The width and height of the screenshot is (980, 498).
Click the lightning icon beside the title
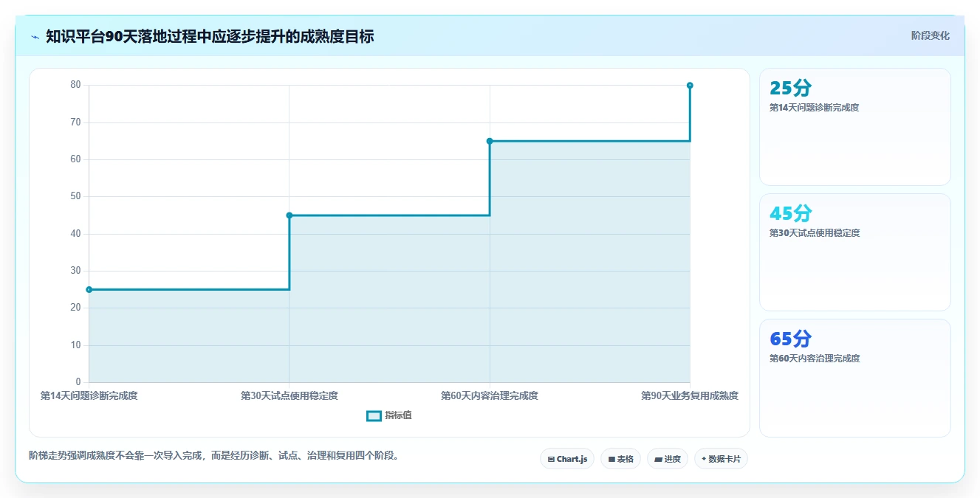[x=35, y=36]
